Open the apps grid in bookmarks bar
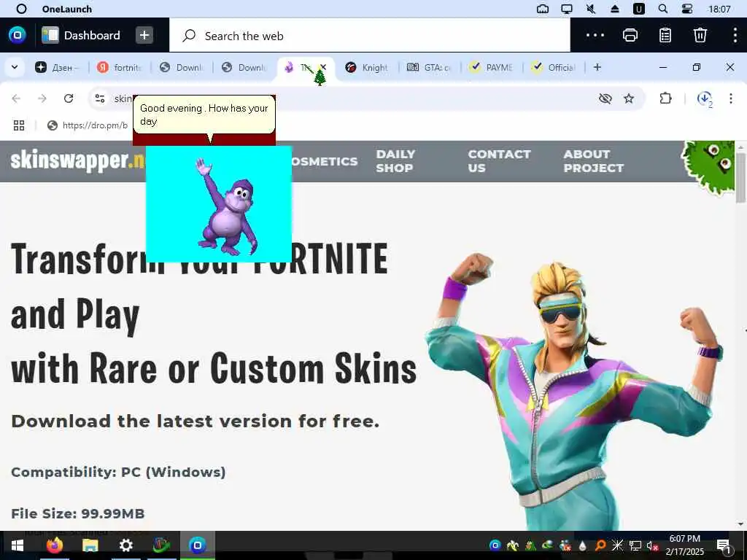747x560 pixels. tap(19, 125)
